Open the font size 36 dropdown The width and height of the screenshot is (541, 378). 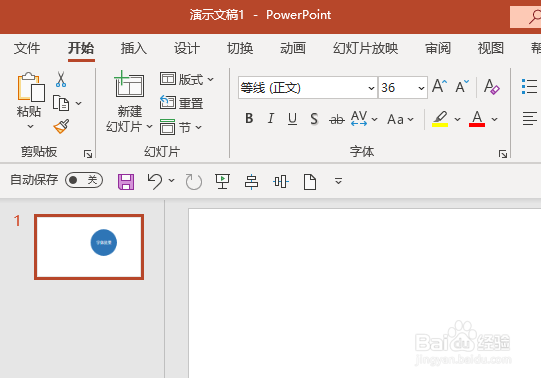coord(421,88)
